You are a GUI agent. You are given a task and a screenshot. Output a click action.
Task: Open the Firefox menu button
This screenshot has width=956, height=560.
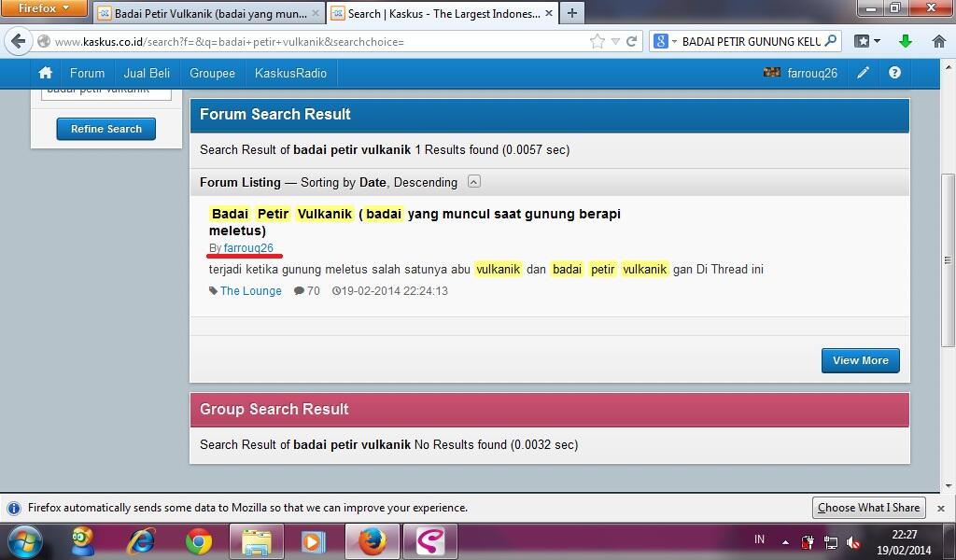coord(43,8)
